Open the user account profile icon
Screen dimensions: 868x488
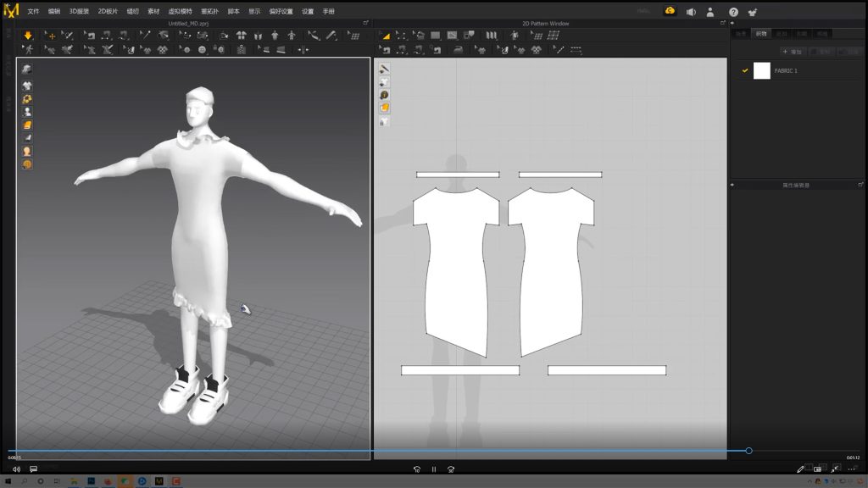coord(711,12)
